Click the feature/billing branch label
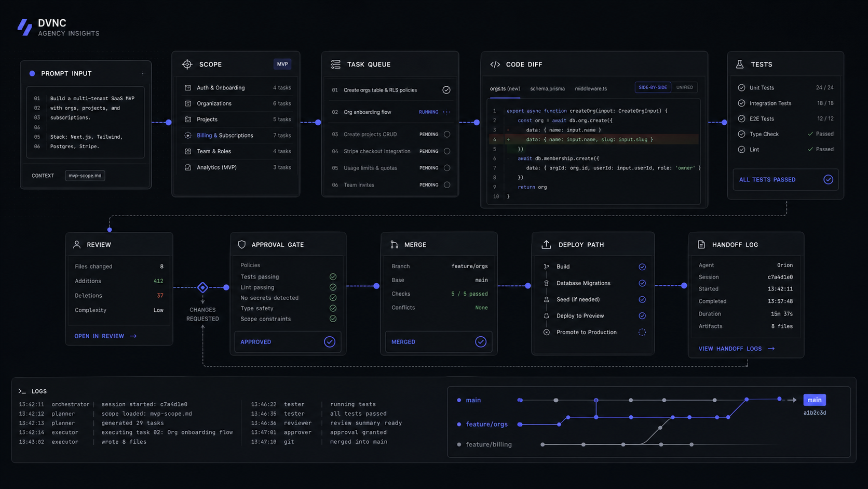Viewport: 868px width, 489px height. coord(489,444)
